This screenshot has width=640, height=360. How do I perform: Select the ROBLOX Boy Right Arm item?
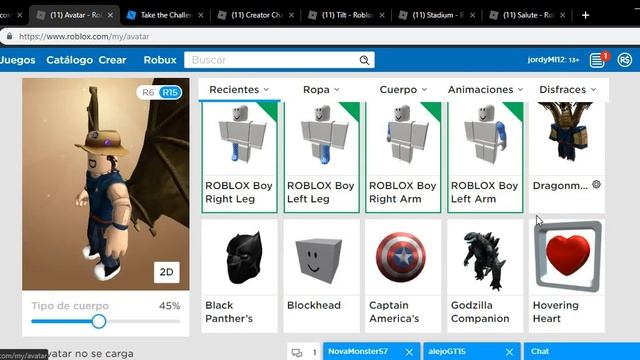[x=403, y=157]
